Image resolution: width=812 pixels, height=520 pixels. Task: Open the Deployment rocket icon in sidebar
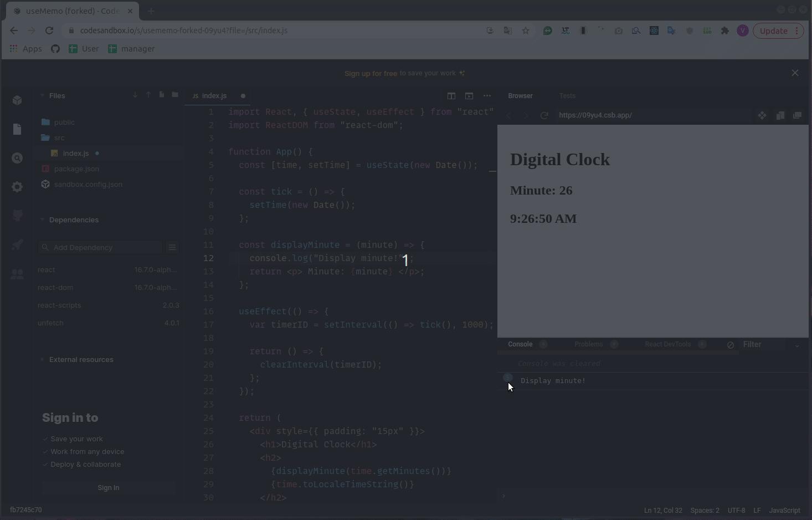(17, 244)
